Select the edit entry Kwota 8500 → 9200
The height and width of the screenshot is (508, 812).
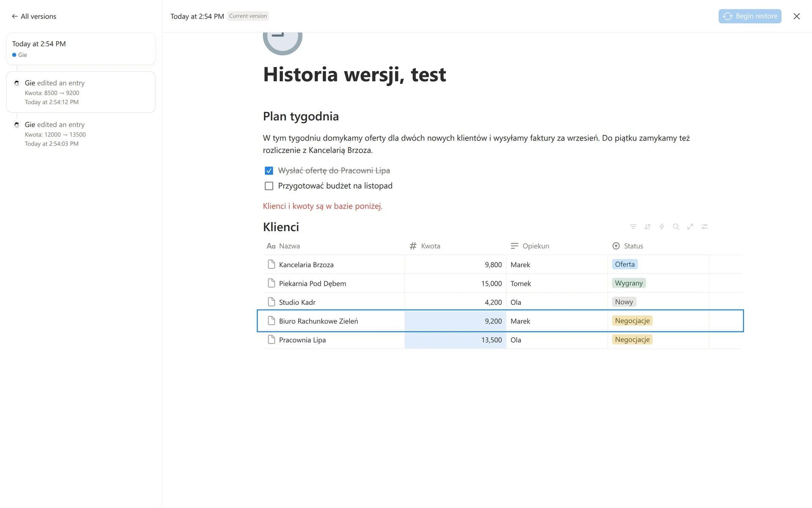[x=81, y=92]
